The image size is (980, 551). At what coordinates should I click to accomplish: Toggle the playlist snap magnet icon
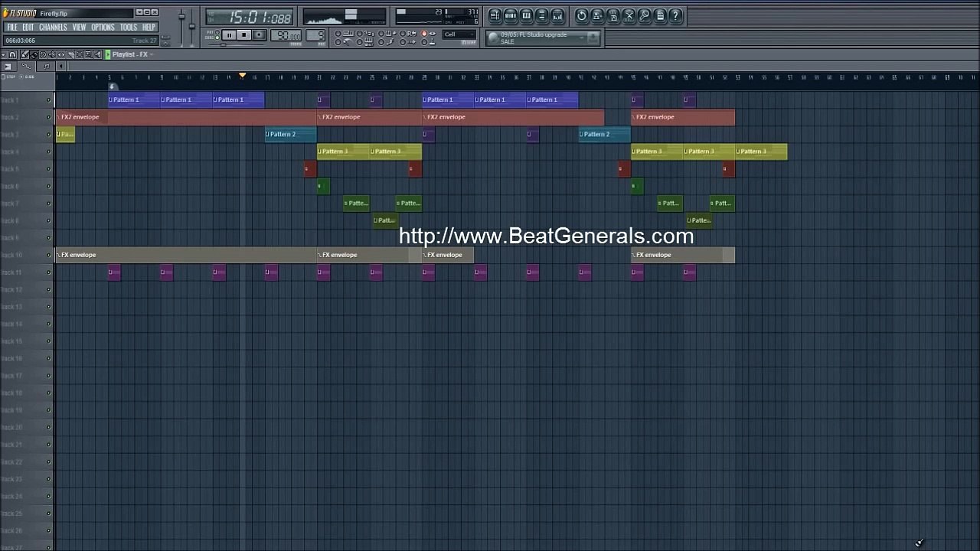[13, 55]
